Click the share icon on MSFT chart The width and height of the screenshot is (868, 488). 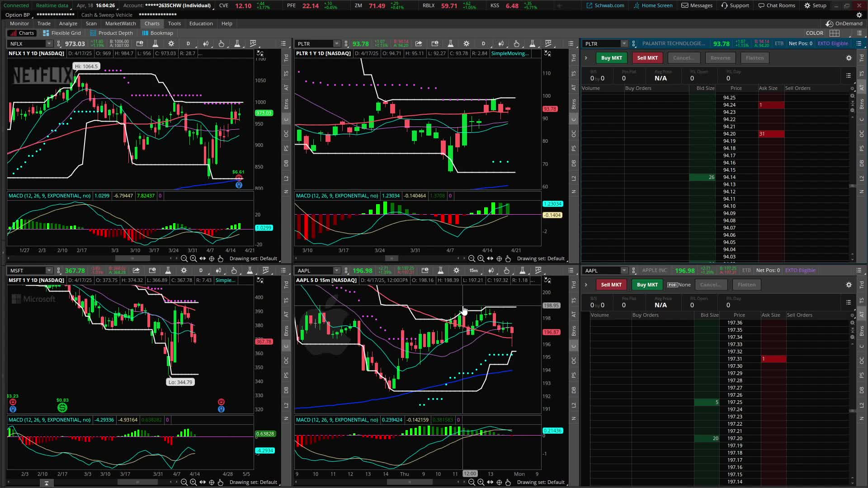point(136,271)
